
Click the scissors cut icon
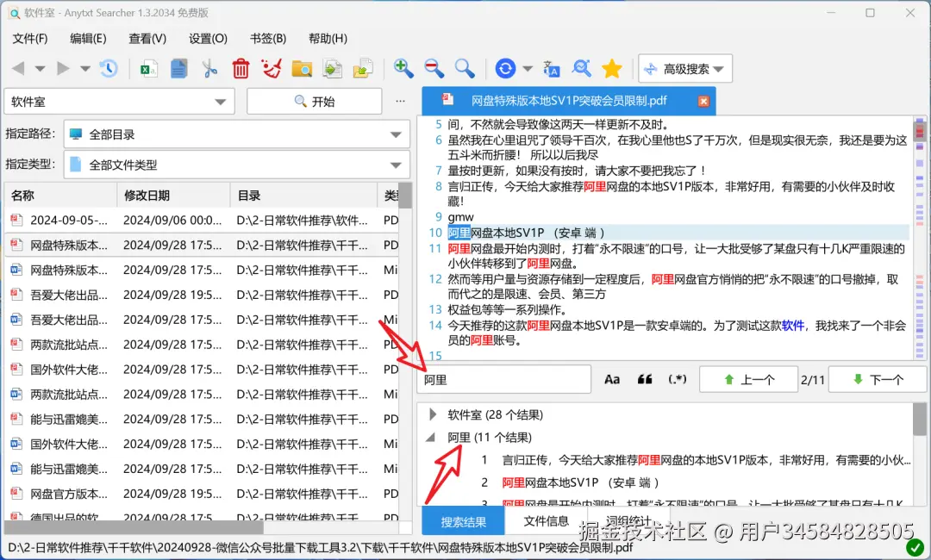pyautogui.click(x=209, y=69)
